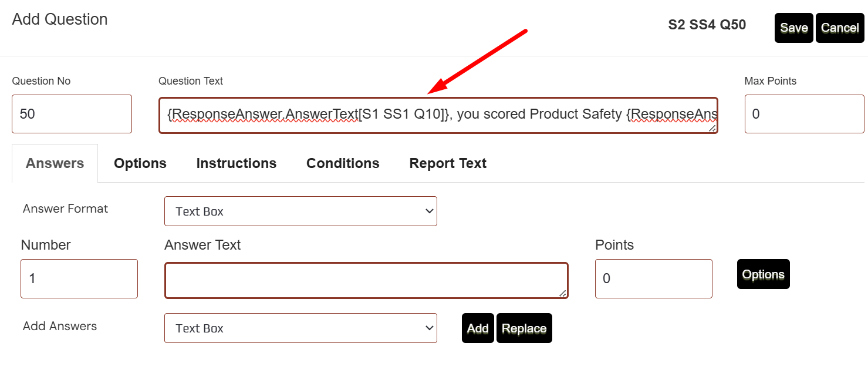Focus the Question No field
868x373 pixels.
pos(72,114)
